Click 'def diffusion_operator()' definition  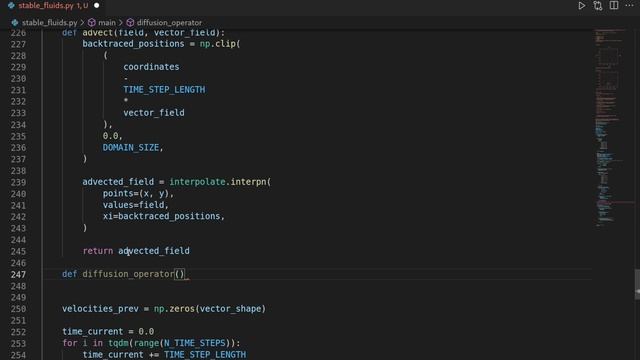123,274
